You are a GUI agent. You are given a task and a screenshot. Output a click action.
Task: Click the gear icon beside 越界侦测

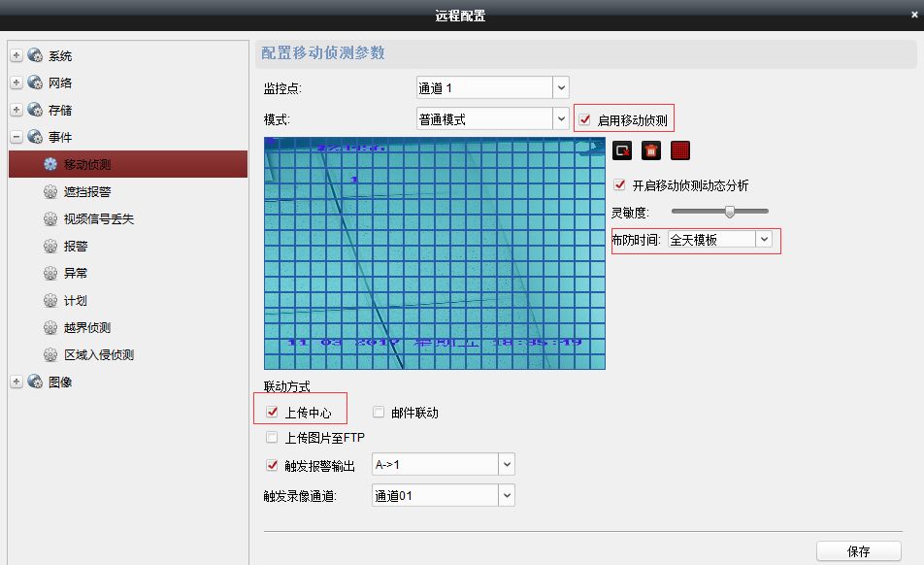[x=50, y=328]
